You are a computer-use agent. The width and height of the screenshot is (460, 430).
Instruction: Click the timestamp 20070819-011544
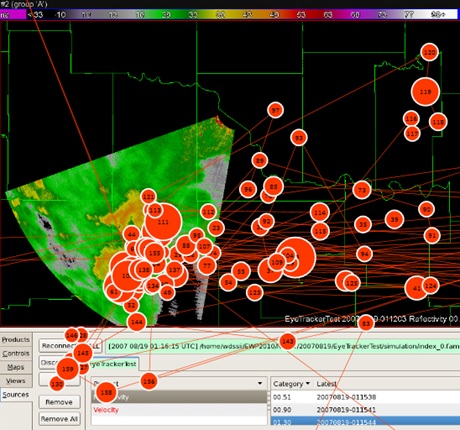(346, 422)
